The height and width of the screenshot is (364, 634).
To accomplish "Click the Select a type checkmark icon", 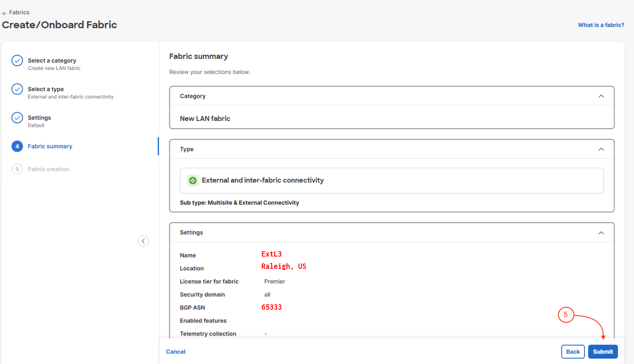I will click(x=17, y=89).
